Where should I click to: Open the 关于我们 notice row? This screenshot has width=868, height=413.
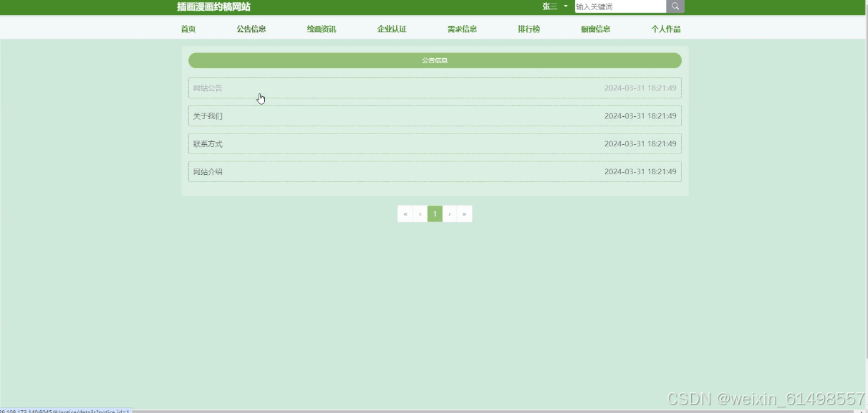[435, 116]
